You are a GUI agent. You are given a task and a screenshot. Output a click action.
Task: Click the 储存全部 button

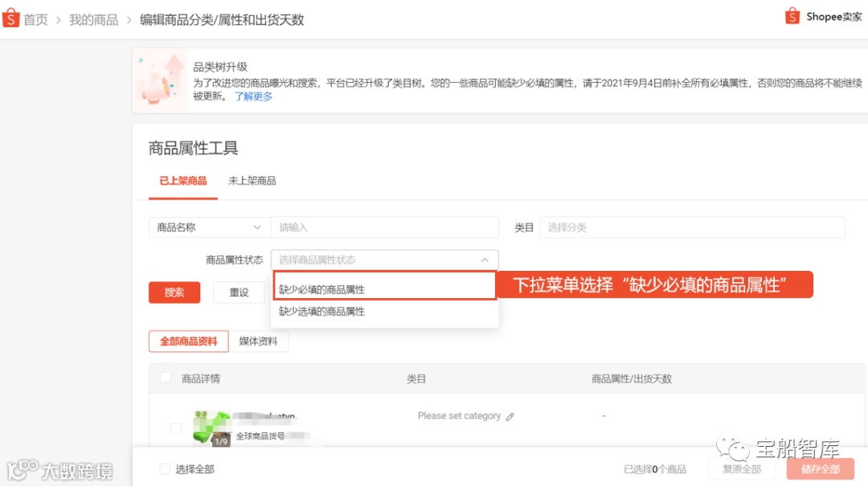pyautogui.click(x=821, y=469)
